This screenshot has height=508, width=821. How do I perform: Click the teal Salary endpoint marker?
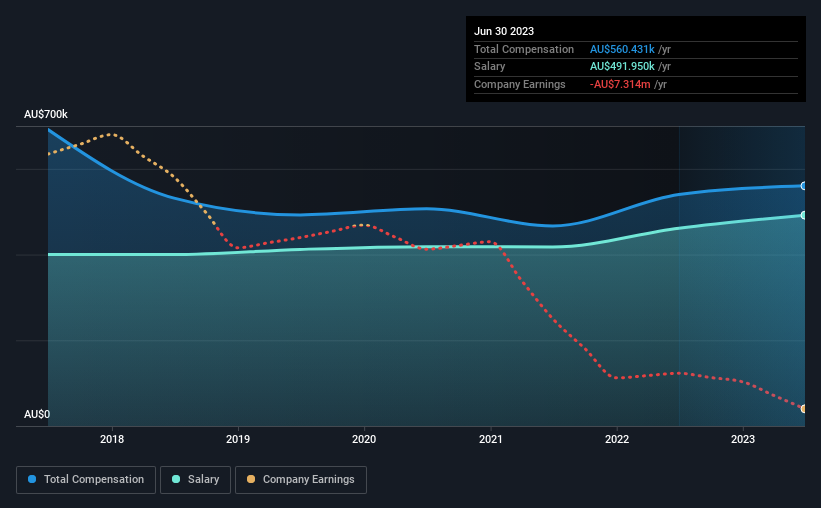[x=803, y=215]
